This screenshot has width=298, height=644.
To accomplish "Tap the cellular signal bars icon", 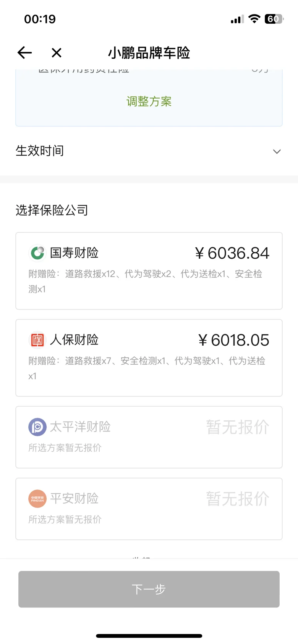I will click(237, 19).
